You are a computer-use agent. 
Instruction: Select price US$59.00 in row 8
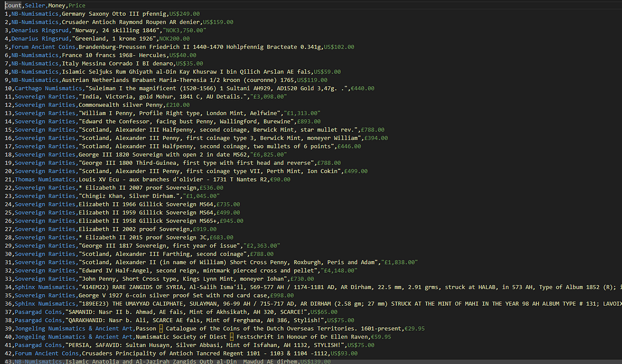coord(327,72)
